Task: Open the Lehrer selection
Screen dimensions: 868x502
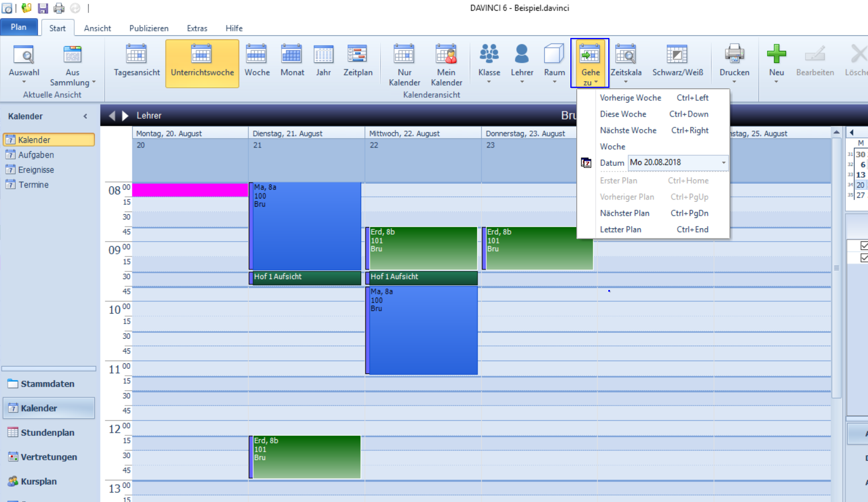Action: click(x=522, y=64)
